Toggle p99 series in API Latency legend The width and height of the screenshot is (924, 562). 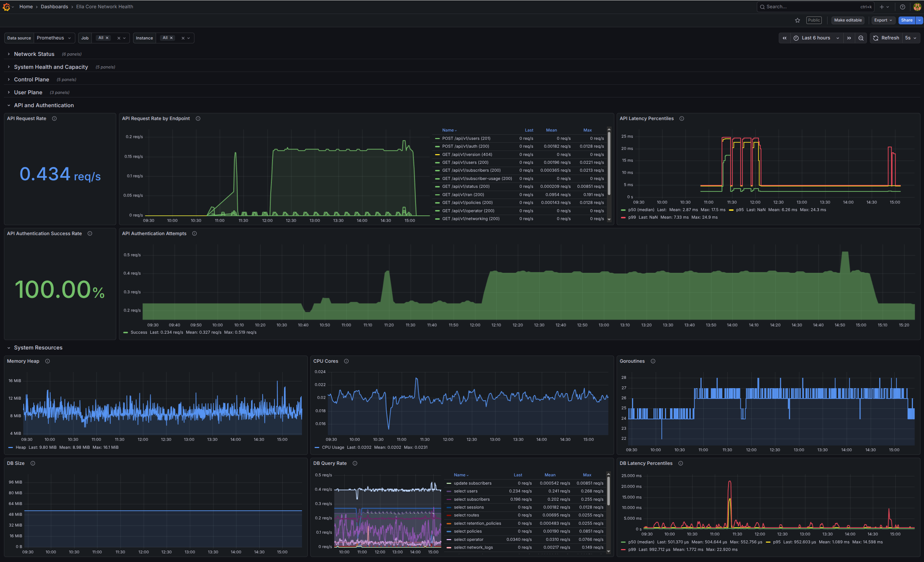(632, 217)
